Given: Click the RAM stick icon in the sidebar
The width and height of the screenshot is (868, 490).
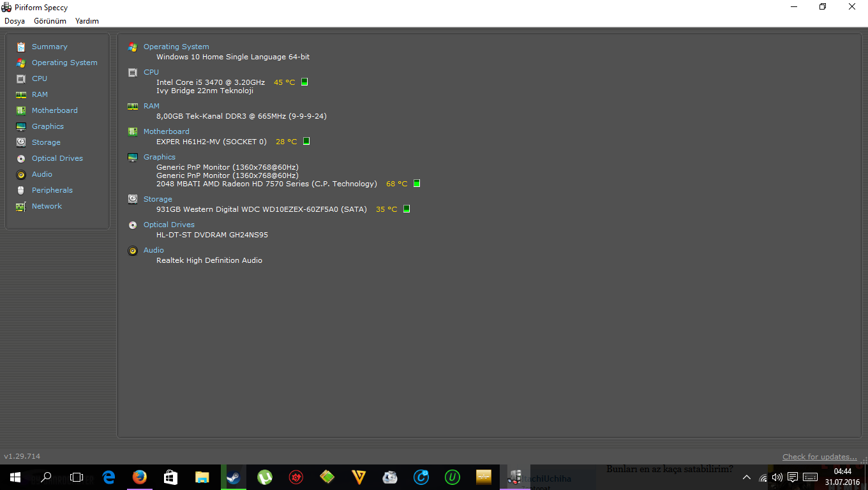Looking at the screenshot, I should (21, 94).
